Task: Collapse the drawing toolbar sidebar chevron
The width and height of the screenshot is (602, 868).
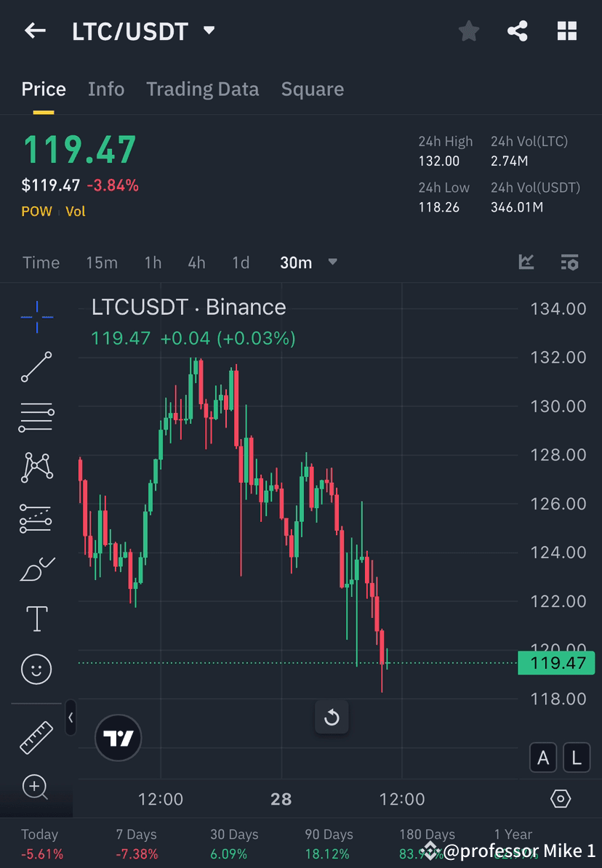Action: pyautogui.click(x=71, y=718)
